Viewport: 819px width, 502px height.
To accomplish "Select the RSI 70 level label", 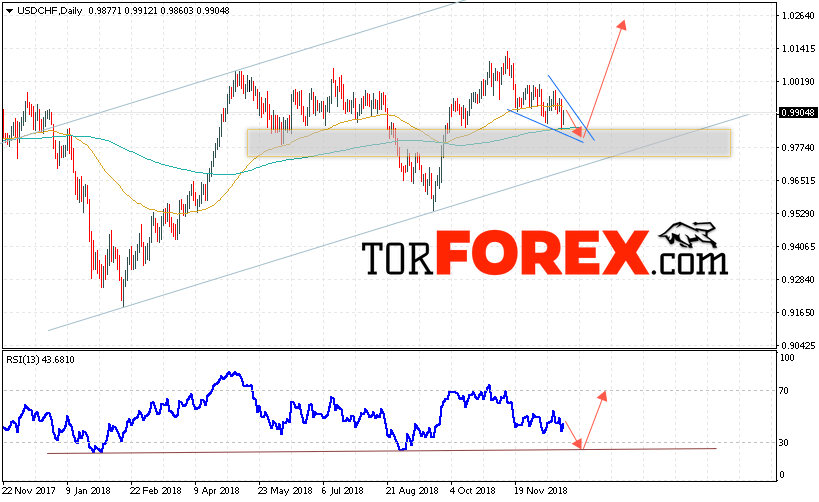I will tap(784, 390).
